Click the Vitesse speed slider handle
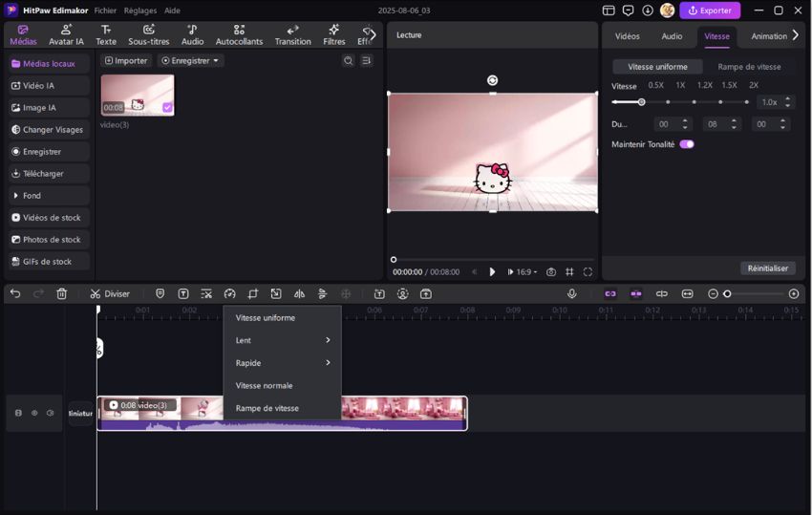The image size is (812, 515). pos(641,102)
